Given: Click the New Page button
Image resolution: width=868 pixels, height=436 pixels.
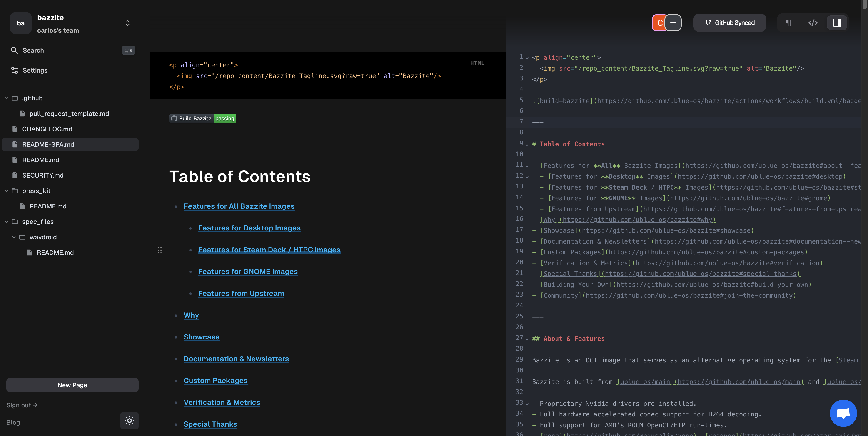Looking at the screenshot, I should 72,385.
